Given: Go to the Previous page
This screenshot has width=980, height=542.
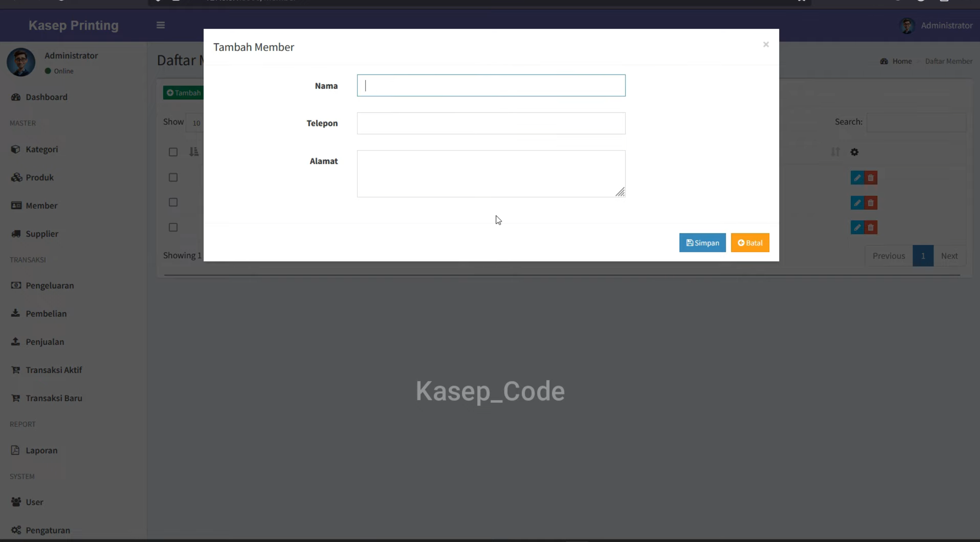Looking at the screenshot, I should (889, 256).
